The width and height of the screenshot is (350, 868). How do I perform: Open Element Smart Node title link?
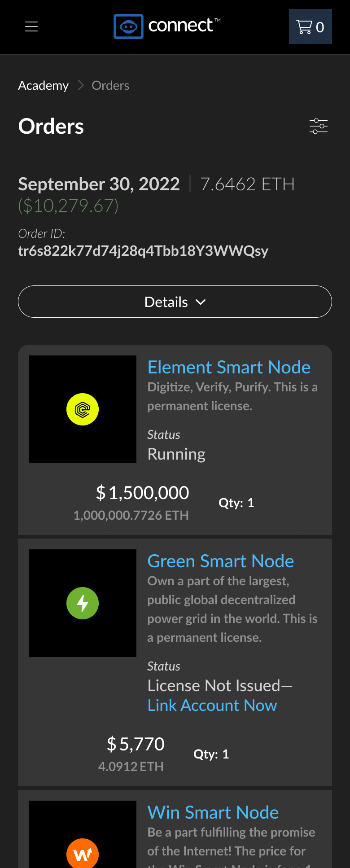(x=229, y=367)
